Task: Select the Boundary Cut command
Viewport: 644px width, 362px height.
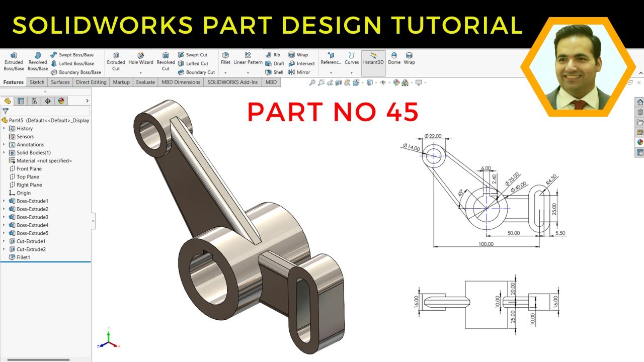Action: (x=196, y=72)
